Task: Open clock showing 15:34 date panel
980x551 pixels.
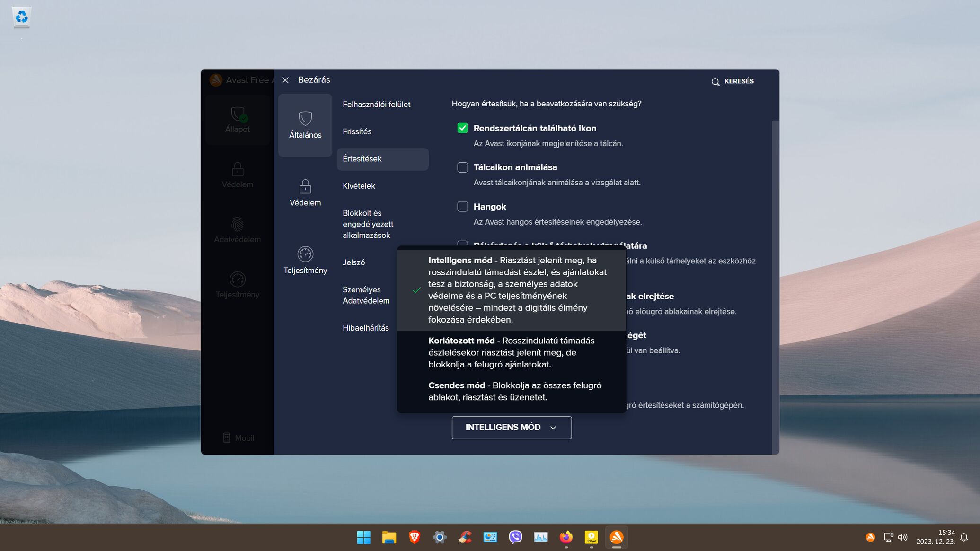Action: (x=936, y=537)
